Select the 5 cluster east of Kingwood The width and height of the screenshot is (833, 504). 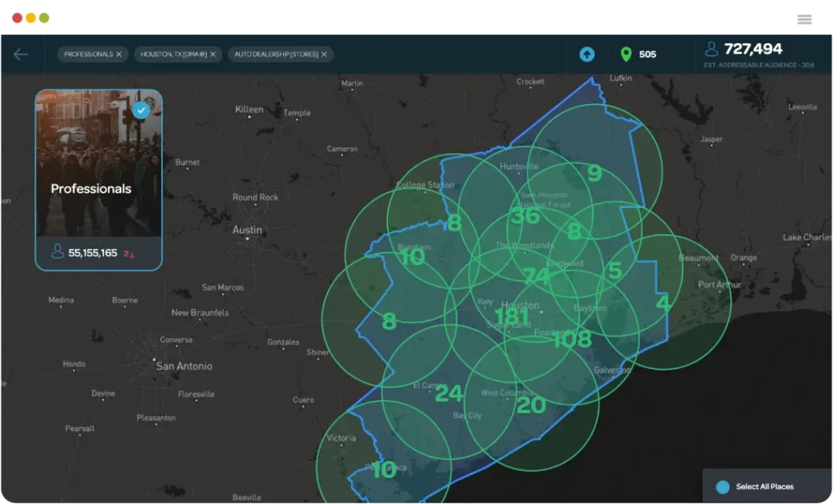(x=615, y=271)
